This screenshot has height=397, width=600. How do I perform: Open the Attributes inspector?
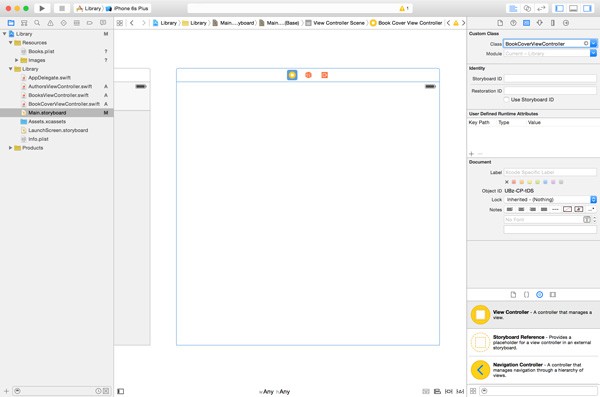540,23
